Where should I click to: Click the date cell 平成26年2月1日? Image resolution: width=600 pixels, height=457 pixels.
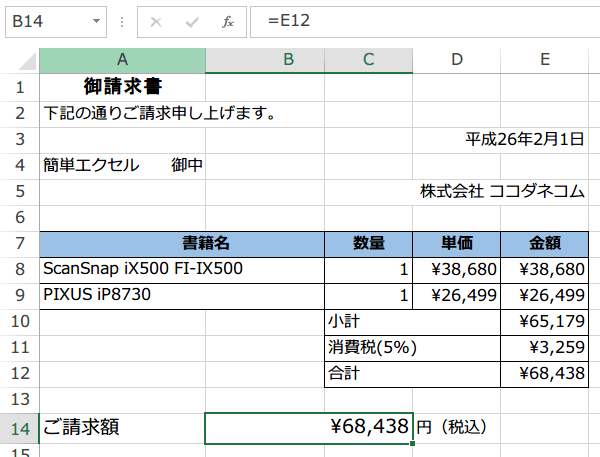click(545, 139)
